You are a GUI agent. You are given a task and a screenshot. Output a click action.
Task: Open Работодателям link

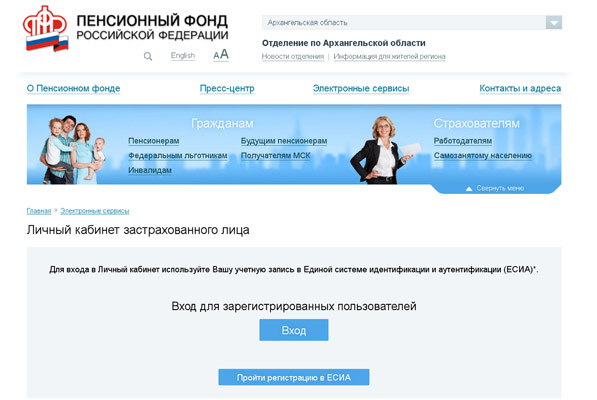(x=463, y=141)
